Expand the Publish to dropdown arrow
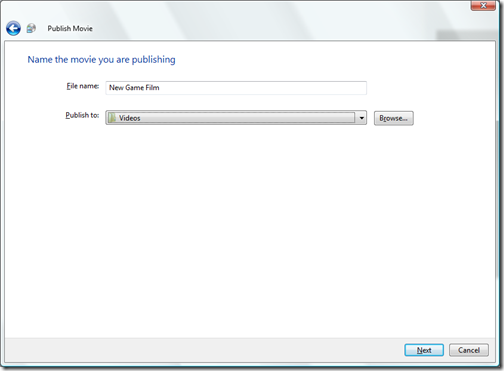 point(361,118)
